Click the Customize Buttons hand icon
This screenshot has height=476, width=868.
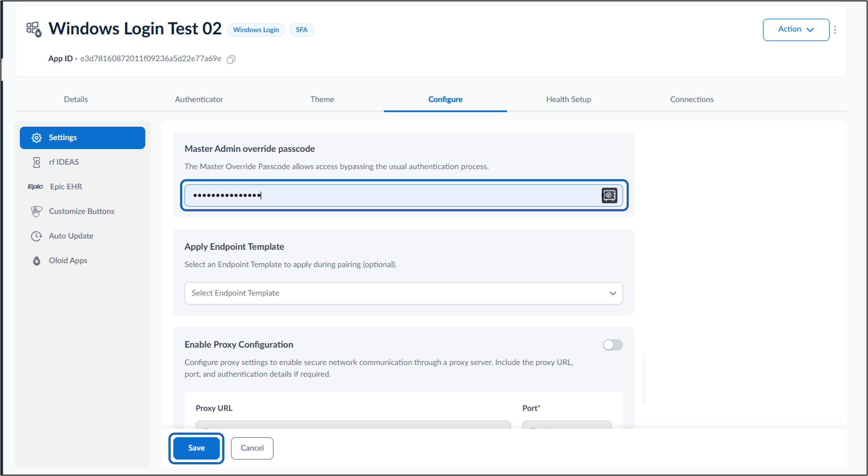point(36,211)
